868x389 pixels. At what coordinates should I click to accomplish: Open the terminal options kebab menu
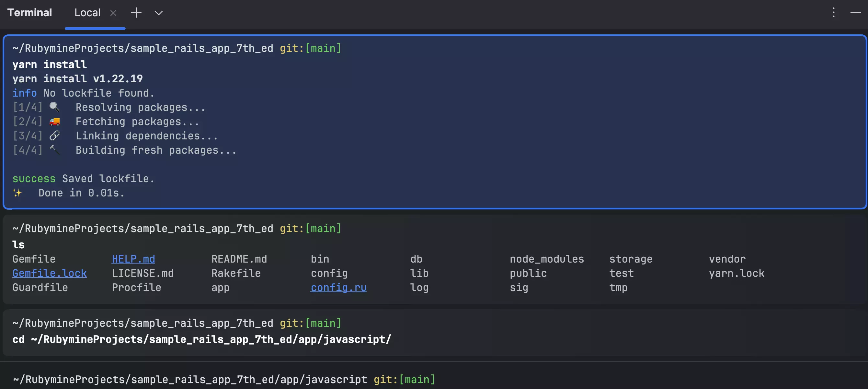[833, 13]
